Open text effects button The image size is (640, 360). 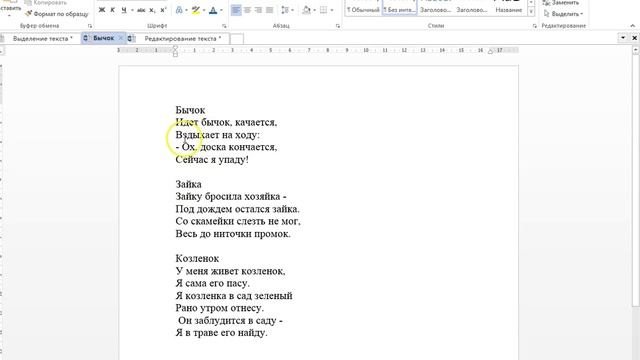(179, 10)
